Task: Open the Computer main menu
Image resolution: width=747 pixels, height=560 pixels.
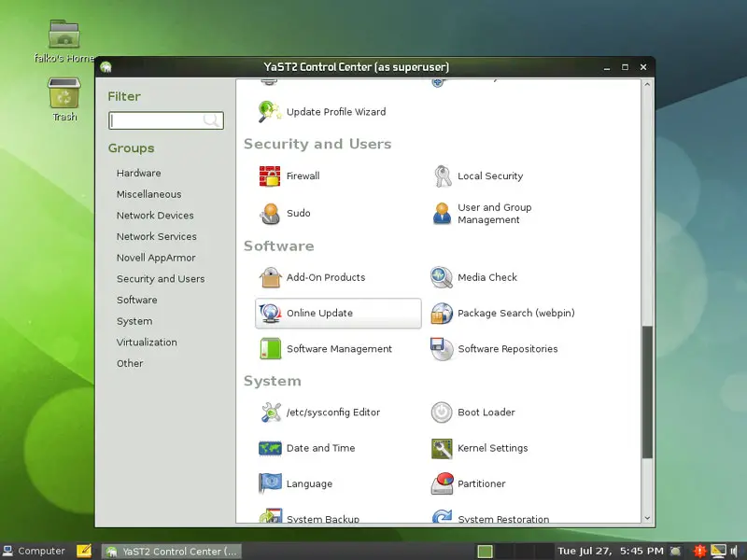Action: point(34,551)
